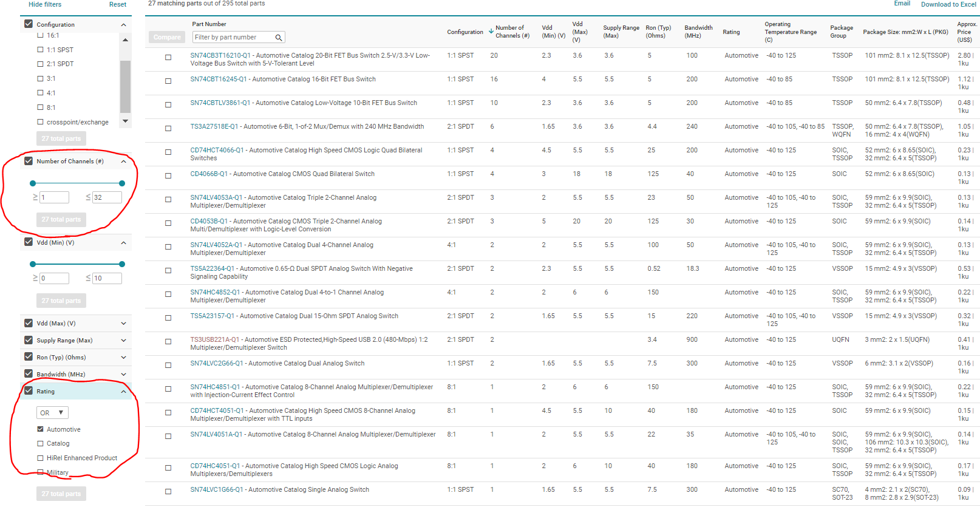
Task: Uncheck the Automotive rating option
Action: 41,429
